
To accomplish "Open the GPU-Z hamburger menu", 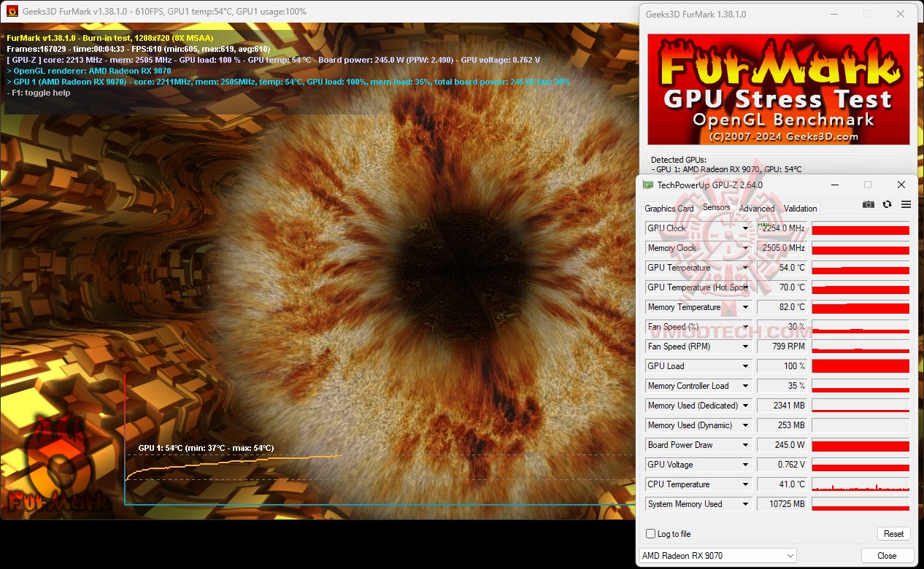I will click(906, 205).
